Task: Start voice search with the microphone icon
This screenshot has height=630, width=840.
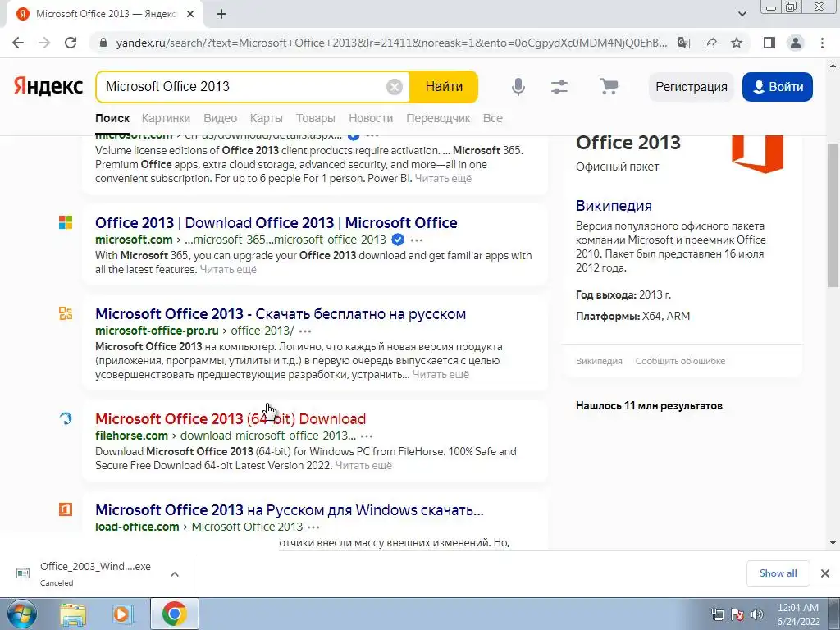Action: [x=518, y=86]
